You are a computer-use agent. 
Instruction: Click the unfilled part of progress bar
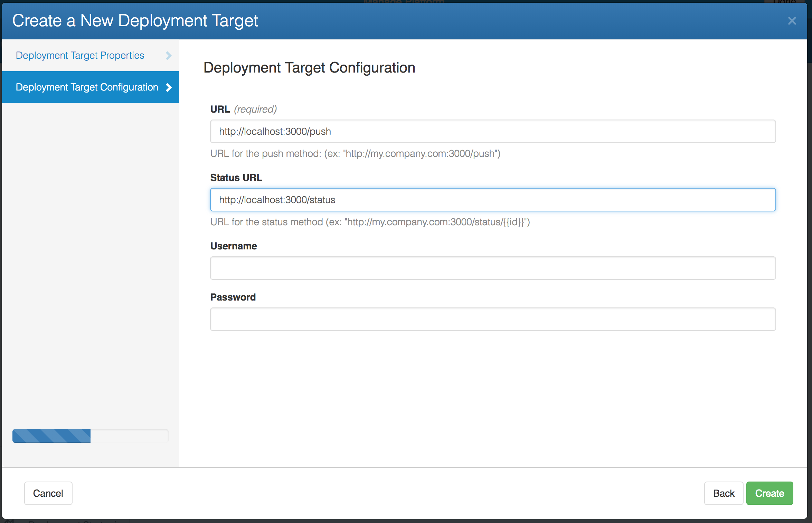(129, 436)
